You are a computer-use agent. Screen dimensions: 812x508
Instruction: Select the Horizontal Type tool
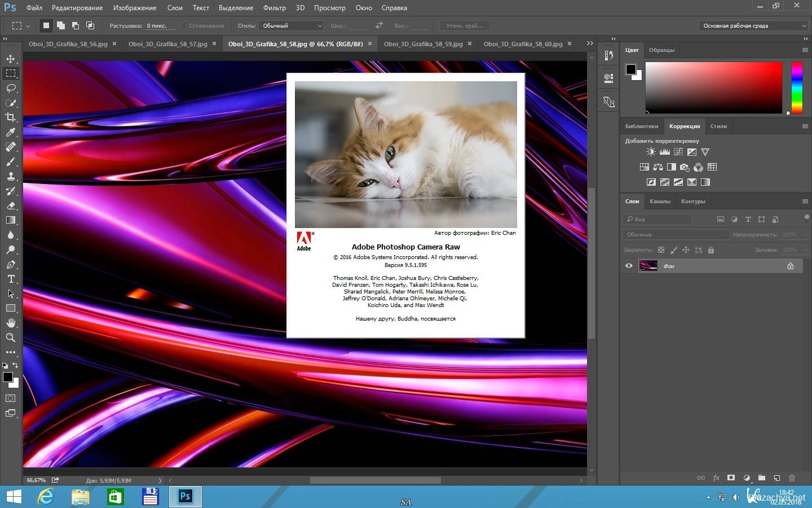tap(11, 279)
